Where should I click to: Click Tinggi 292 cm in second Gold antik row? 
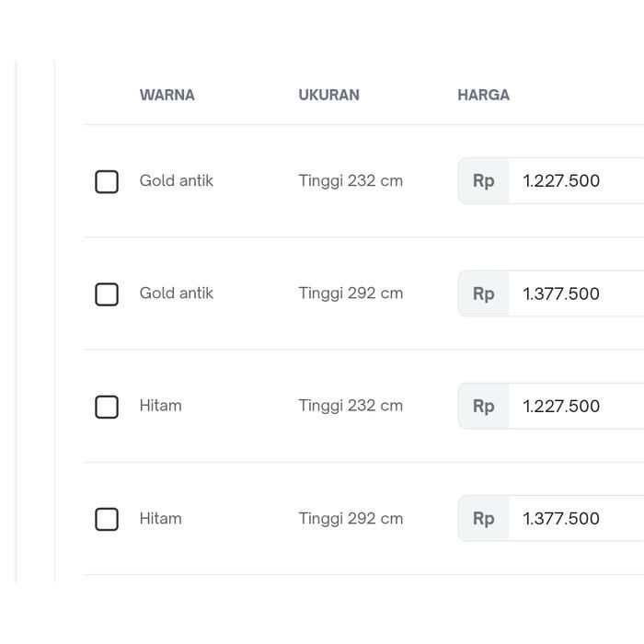pyautogui.click(x=351, y=293)
